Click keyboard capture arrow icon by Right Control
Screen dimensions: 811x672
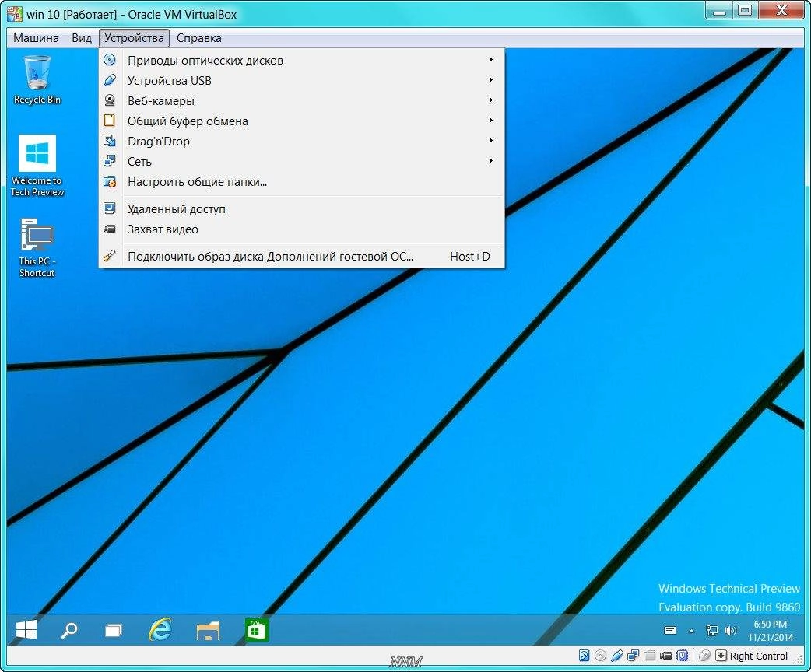pyautogui.click(x=721, y=656)
